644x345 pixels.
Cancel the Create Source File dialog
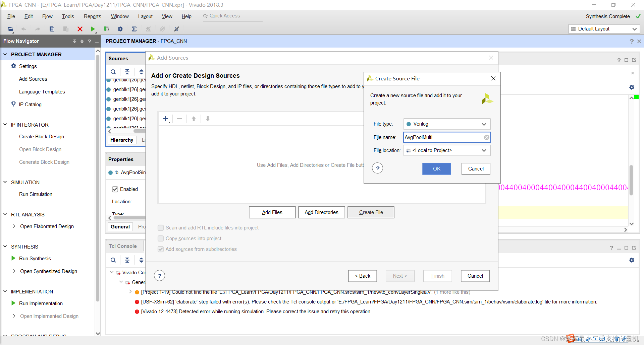click(x=476, y=169)
